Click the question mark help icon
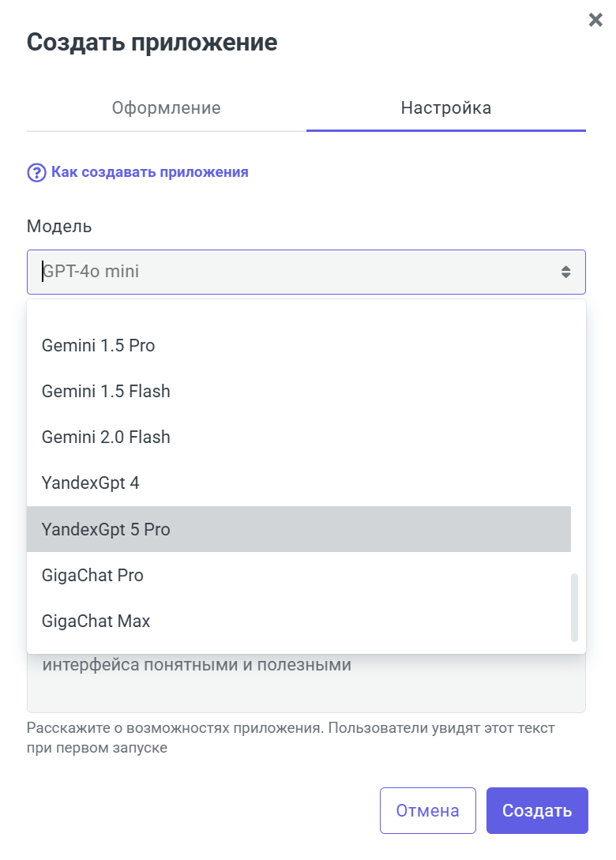Viewport: 616px width, 860px height. [x=36, y=172]
